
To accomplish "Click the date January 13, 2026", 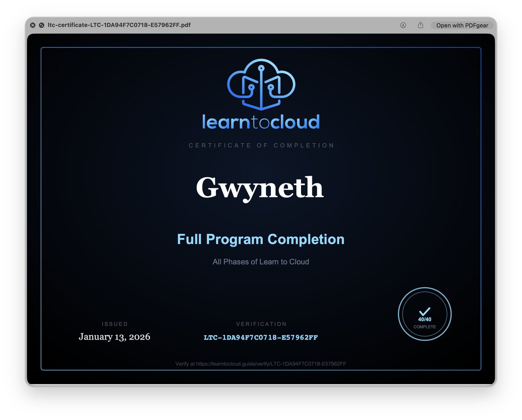I will 114,337.
